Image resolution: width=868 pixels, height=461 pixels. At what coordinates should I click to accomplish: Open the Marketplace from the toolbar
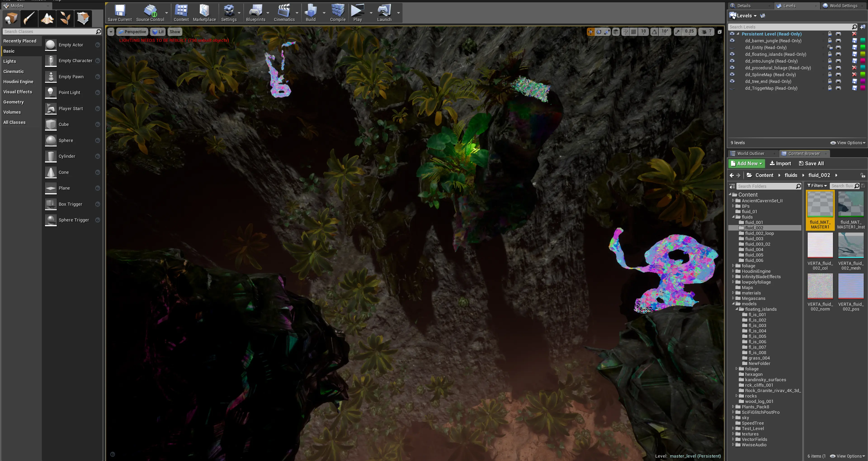tap(204, 13)
